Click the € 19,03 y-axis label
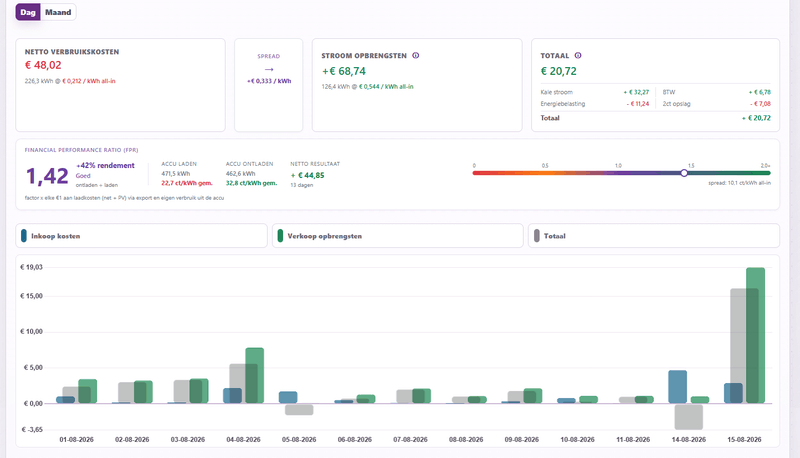800x458 pixels. (32, 267)
